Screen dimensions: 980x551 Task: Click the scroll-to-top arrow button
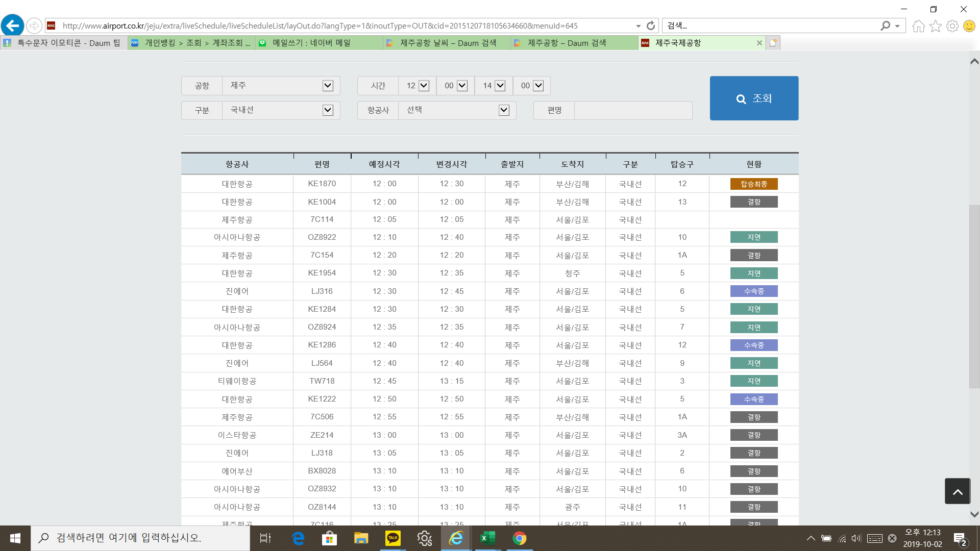pyautogui.click(x=957, y=491)
